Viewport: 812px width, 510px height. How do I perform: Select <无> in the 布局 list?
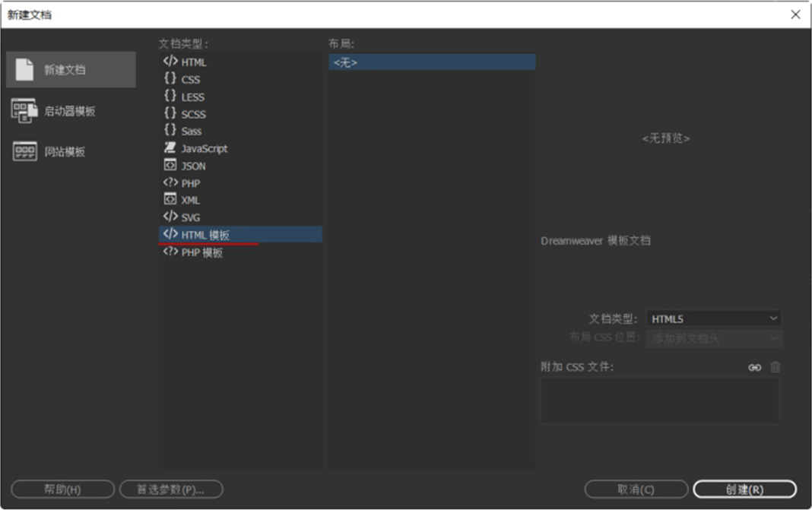tap(431, 63)
